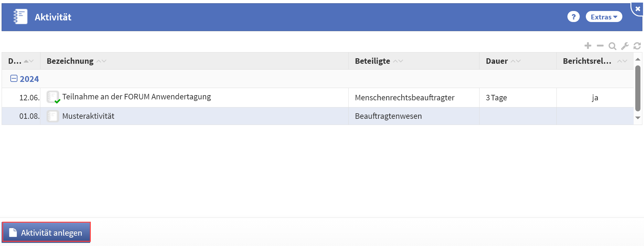The image size is (644, 246).
Task: Click the plus icon above the table
Action: coord(588,46)
